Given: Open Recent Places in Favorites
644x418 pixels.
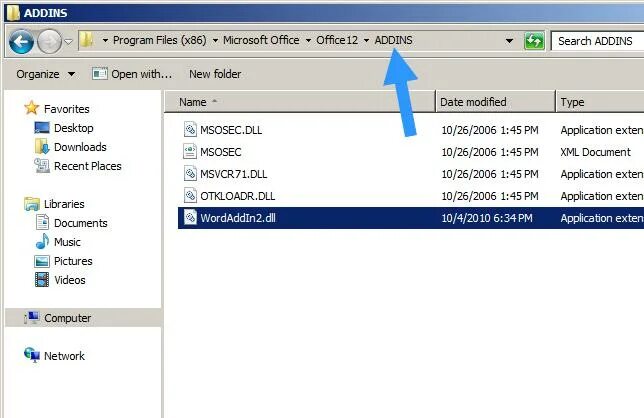Looking at the screenshot, I should pyautogui.click(x=87, y=166).
